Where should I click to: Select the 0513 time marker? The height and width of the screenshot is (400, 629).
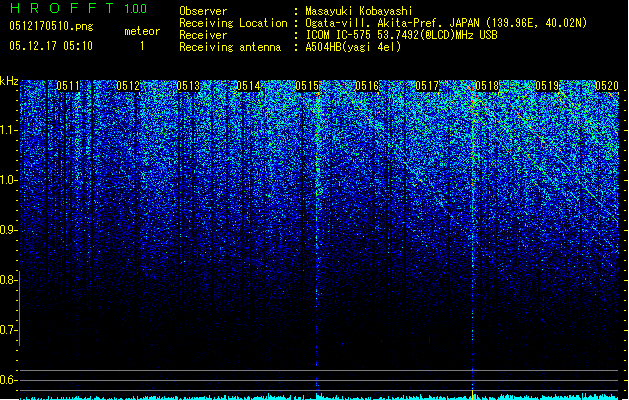coord(188,86)
